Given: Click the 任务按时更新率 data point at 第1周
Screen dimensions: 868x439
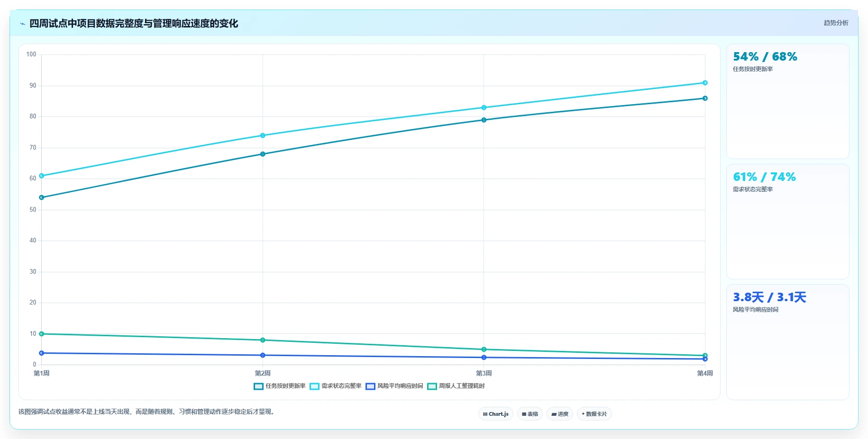Looking at the screenshot, I should [42, 197].
